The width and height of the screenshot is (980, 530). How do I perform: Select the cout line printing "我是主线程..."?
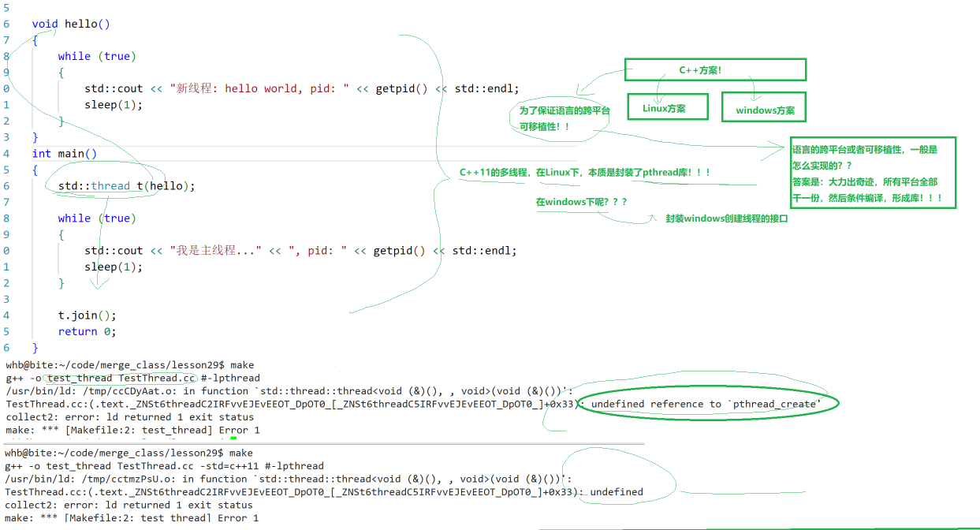300,251
